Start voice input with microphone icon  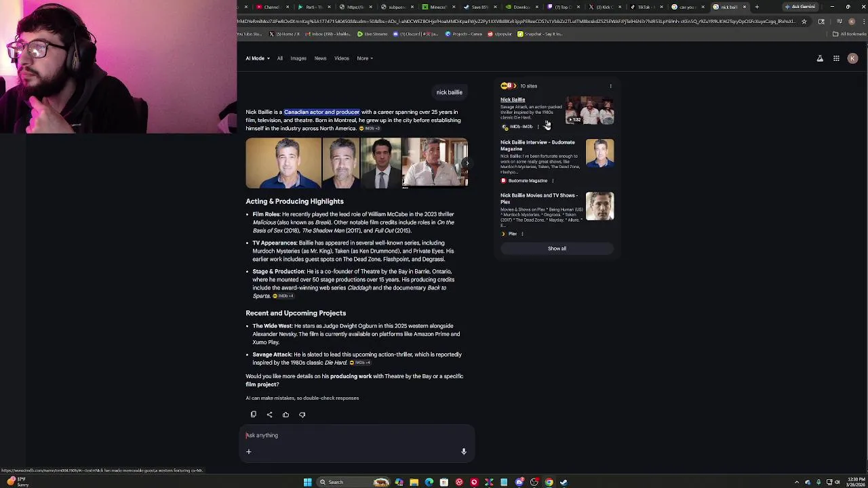coord(464,451)
